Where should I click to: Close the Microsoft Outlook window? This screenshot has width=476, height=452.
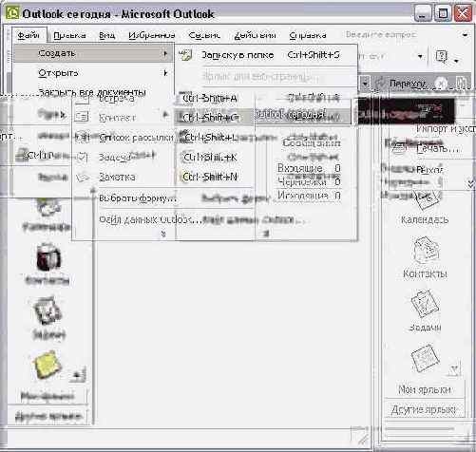click(463, 13)
